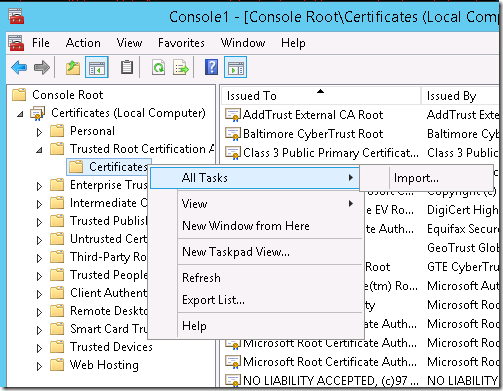503x391 pixels.
Task: Click AddTrust External CA Root certificate icon
Action: click(x=232, y=115)
